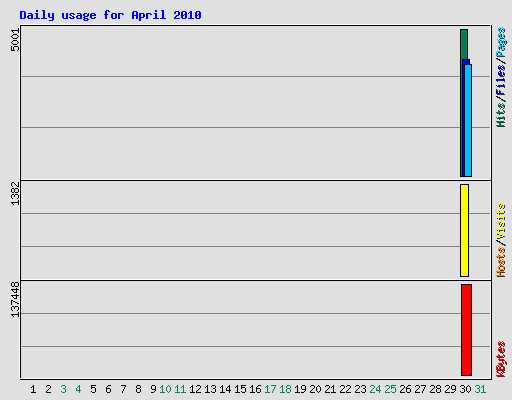Click day 13 on the x-axis
512x400 pixels.
tap(210, 389)
